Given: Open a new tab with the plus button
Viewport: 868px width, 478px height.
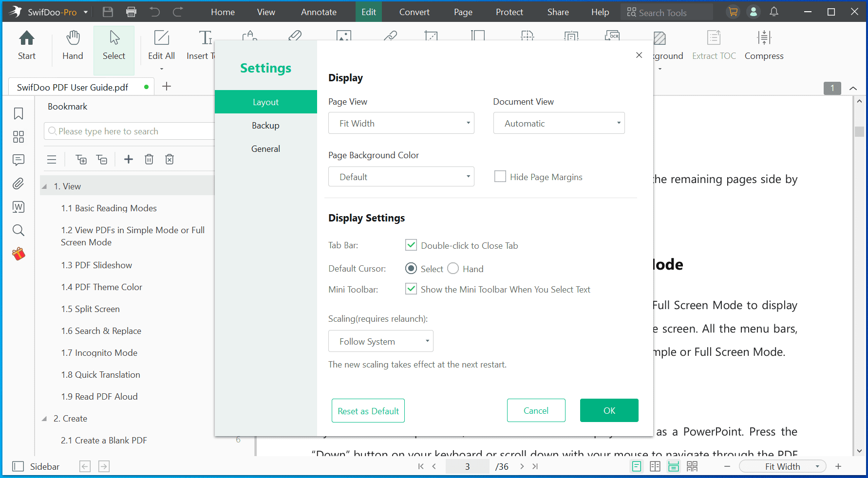Looking at the screenshot, I should click(x=167, y=86).
